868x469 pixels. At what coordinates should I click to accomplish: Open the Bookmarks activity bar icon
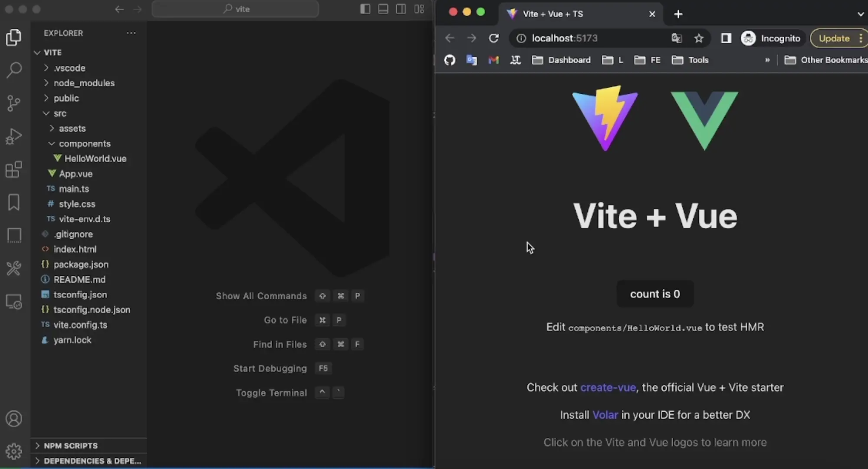(14, 202)
